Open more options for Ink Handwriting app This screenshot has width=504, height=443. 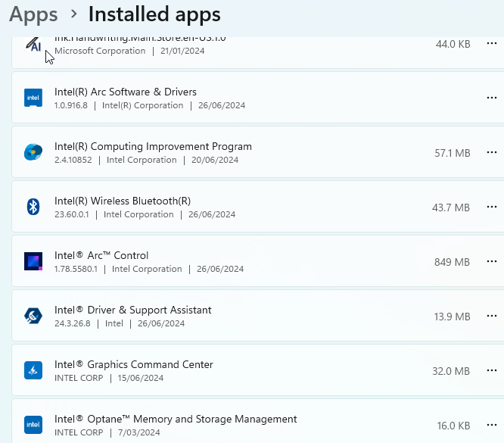click(x=492, y=44)
